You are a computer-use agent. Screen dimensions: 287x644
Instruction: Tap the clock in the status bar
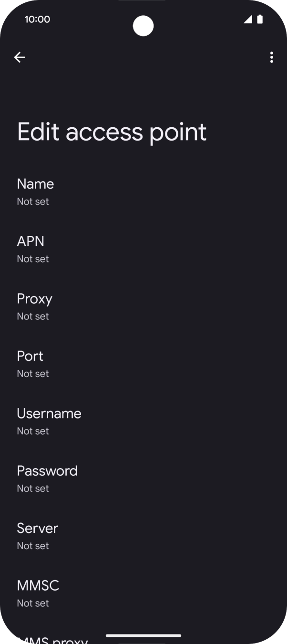37,20
